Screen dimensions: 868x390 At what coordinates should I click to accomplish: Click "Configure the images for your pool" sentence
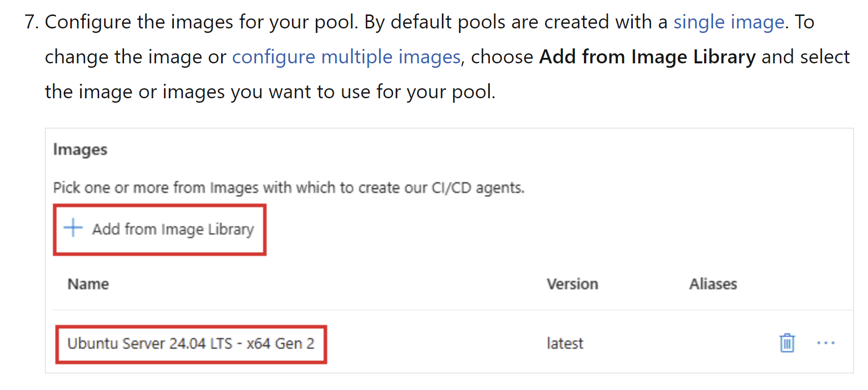click(202, 22)
